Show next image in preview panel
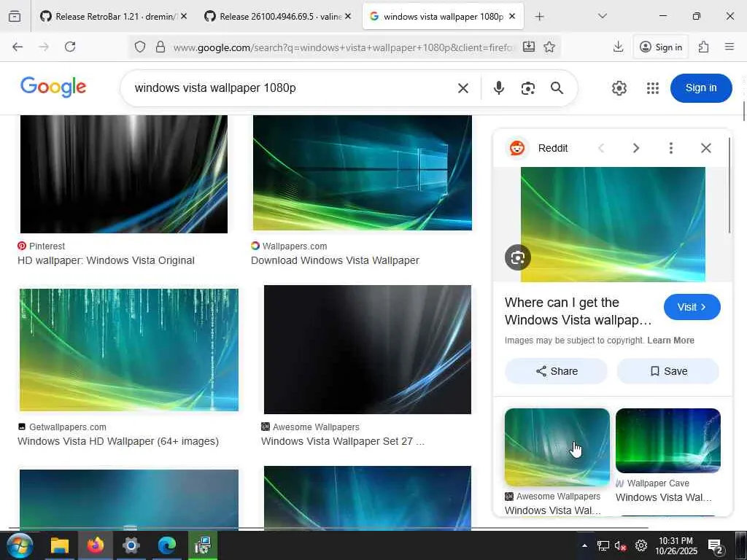Viewport: 747px width, 560px height. (x=635, y=148)
